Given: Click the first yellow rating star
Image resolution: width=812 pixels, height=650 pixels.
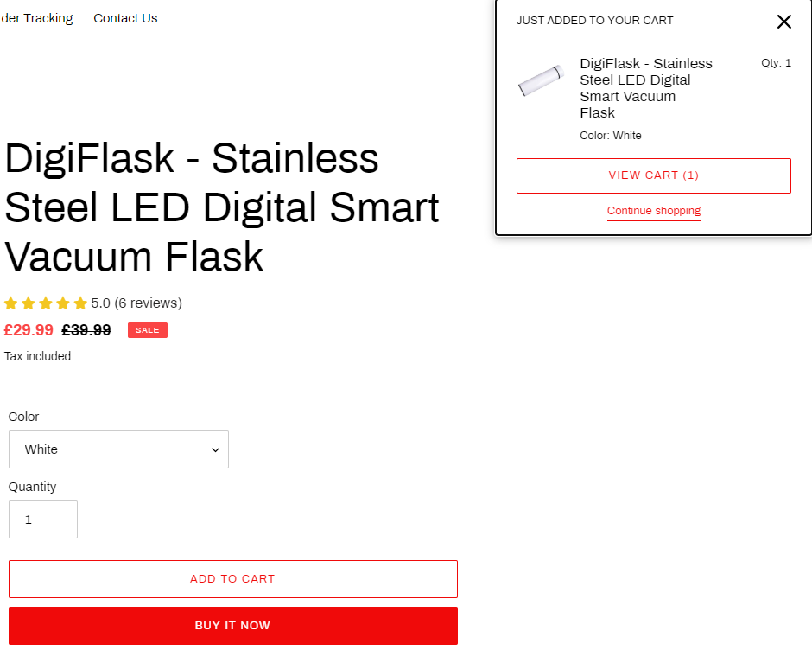Looking at the screenshot, I should coord(11,303).
